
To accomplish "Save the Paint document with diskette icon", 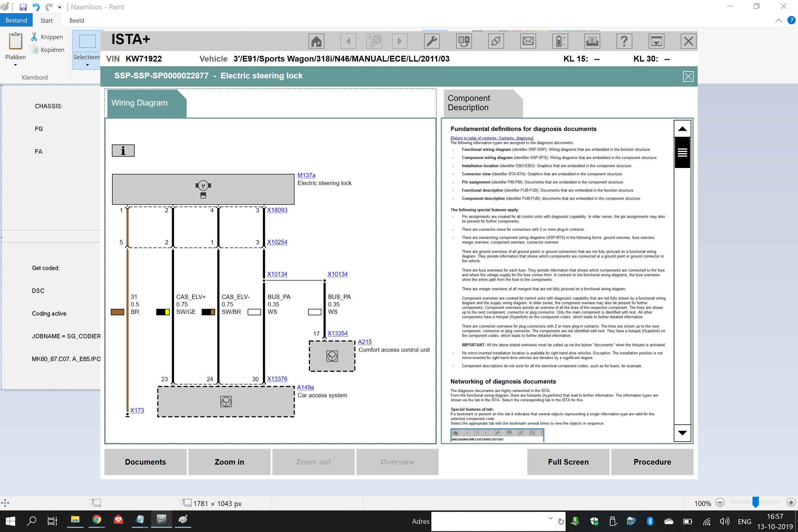I will 23,7.
